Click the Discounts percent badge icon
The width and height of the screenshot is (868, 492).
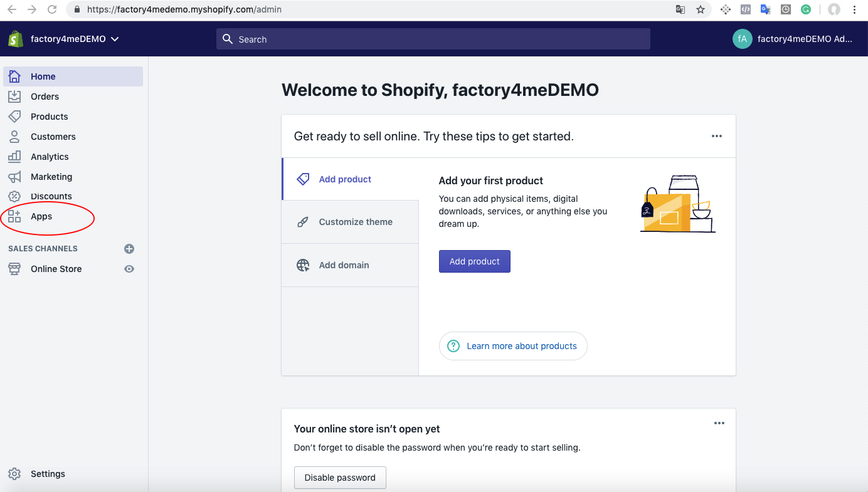[14, 196]
